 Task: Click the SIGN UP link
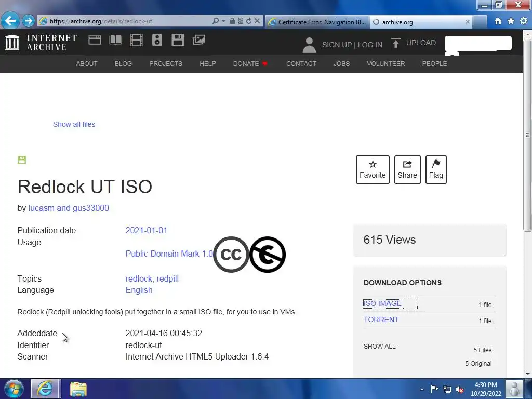click(337, 45)
